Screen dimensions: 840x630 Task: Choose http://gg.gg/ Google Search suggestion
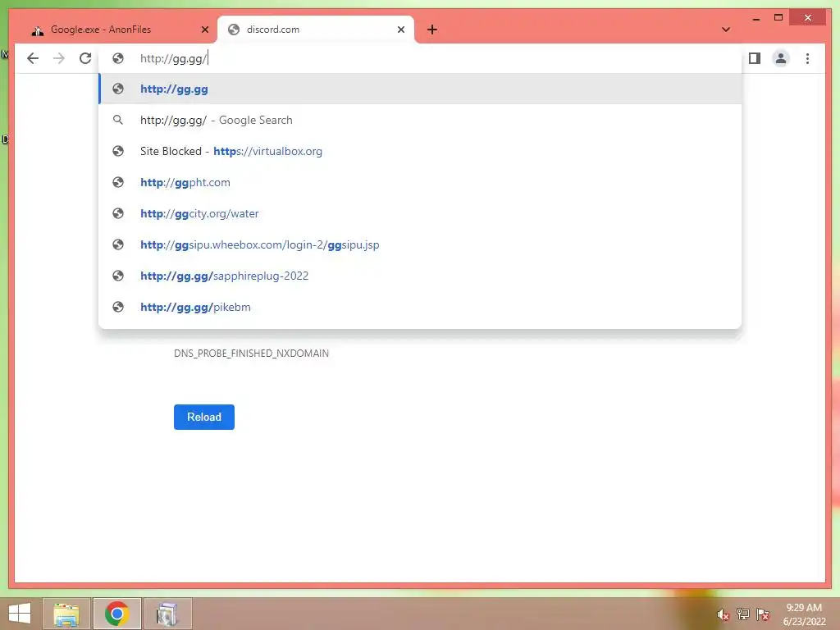(420, 120)
